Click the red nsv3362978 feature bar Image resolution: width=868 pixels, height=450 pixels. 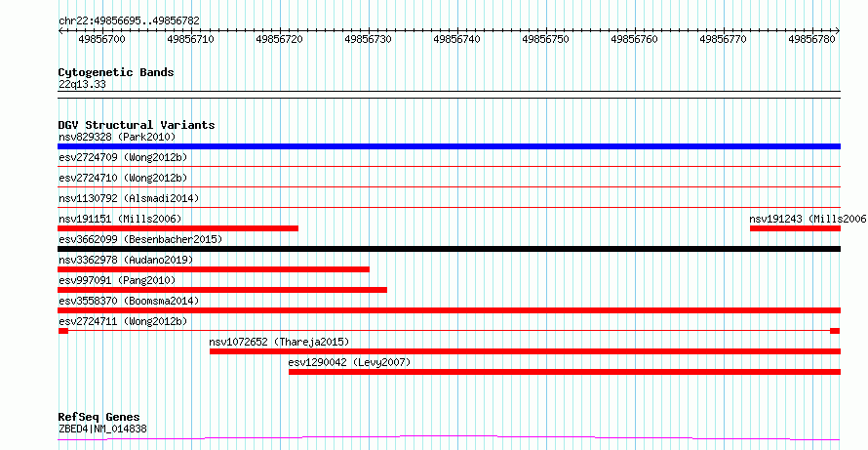(x=214, y=269)
